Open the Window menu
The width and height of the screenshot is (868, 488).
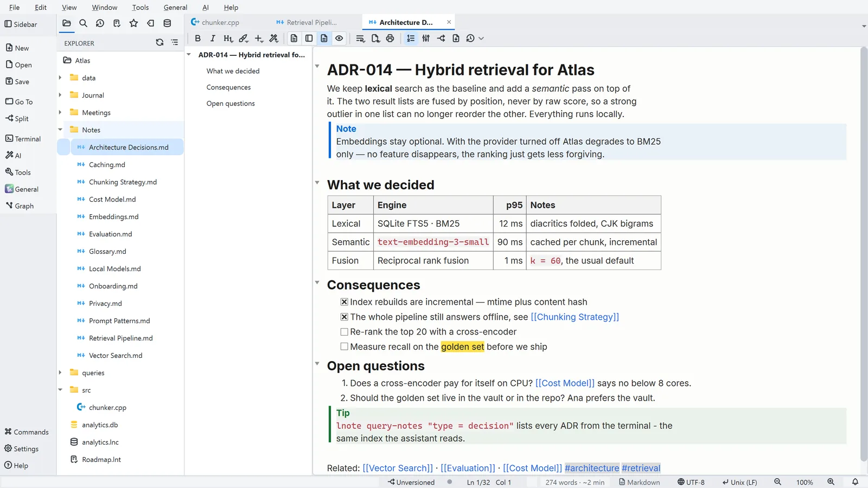[x=105, y=8]
